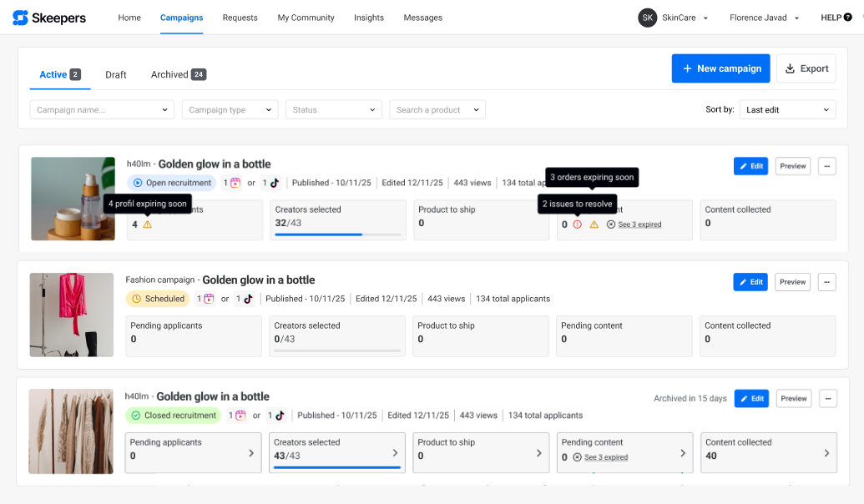Click the SK account avatar
This screenshot has width=864, height=504.
(x=647, y=18)
